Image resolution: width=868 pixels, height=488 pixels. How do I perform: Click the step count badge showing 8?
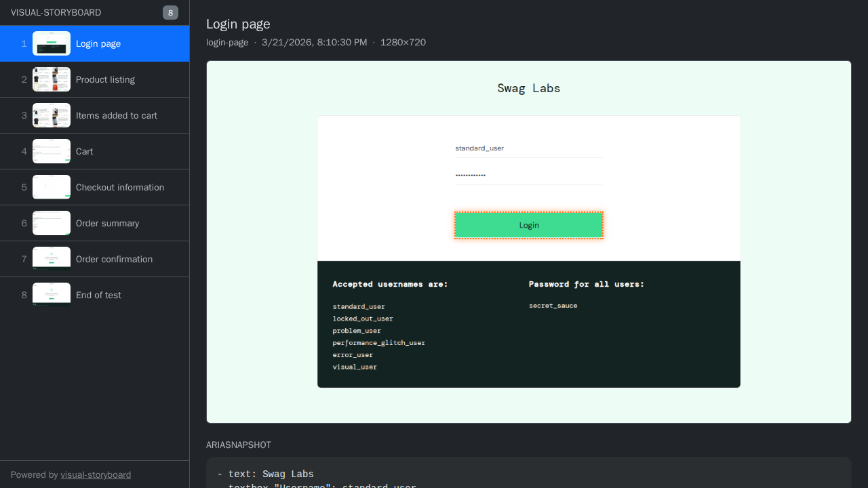[x=170, y=12]
